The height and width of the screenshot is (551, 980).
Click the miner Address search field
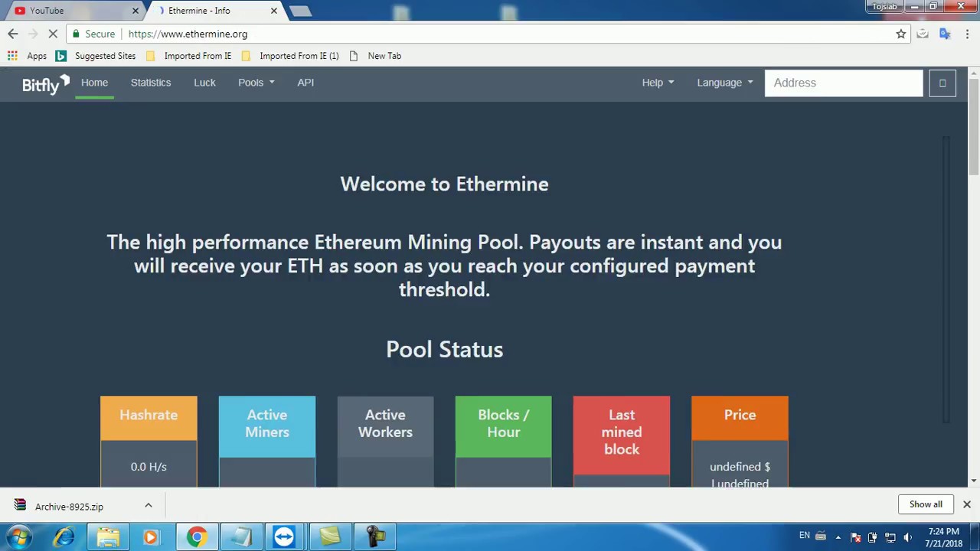pos(844,83)
